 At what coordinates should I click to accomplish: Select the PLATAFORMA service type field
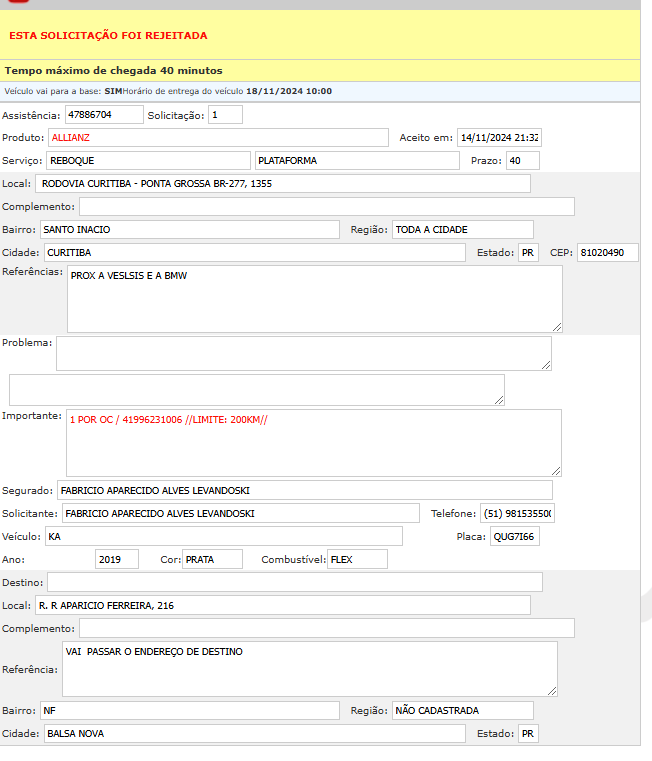coord(356,160)
